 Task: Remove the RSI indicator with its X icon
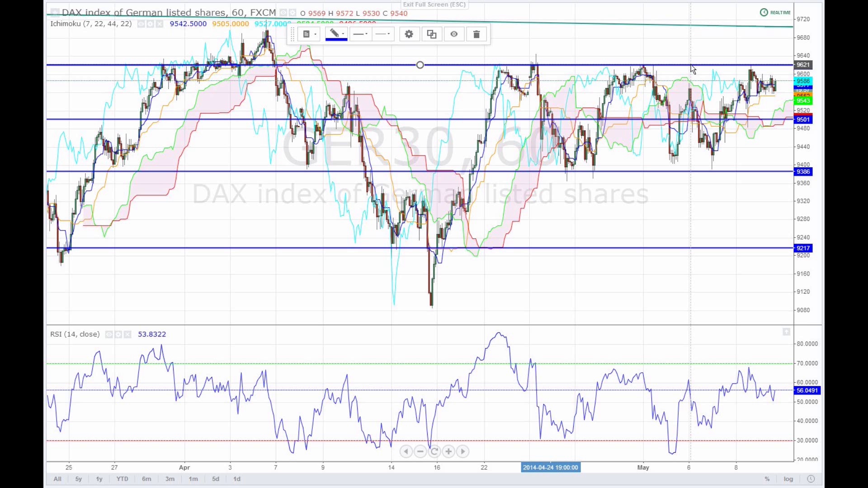(x=127, y=334)
